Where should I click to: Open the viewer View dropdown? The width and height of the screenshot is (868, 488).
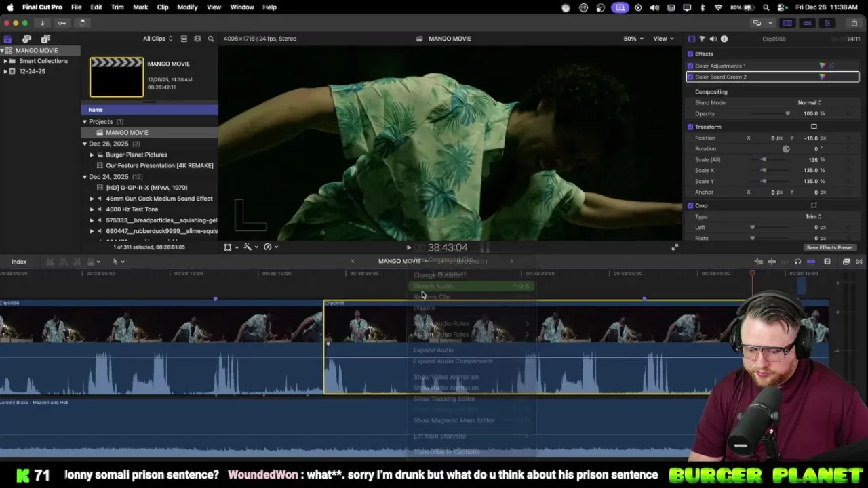pyautogui.click(x=663, y=39)
